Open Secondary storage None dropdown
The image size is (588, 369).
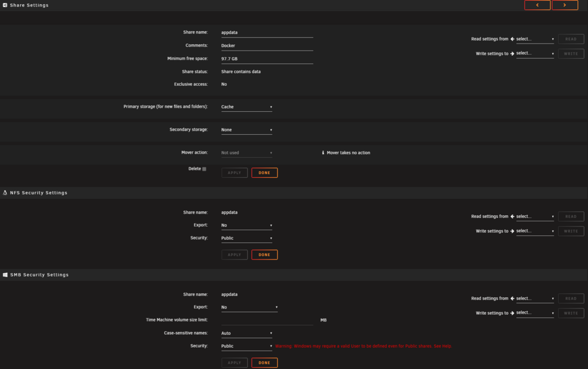point(246,130)
